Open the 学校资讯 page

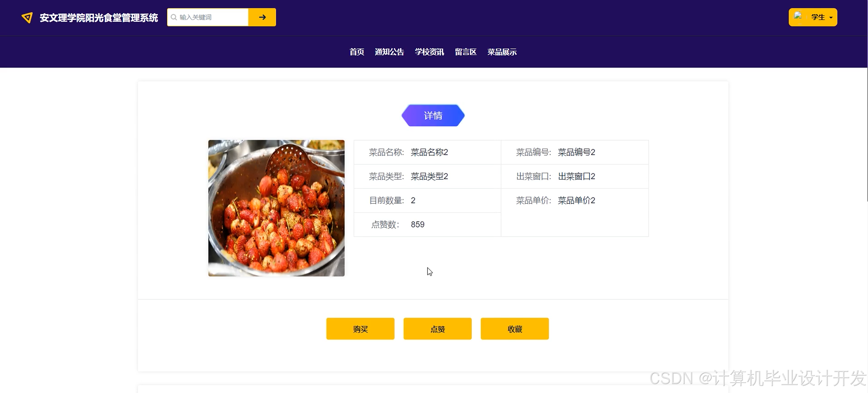429,52
